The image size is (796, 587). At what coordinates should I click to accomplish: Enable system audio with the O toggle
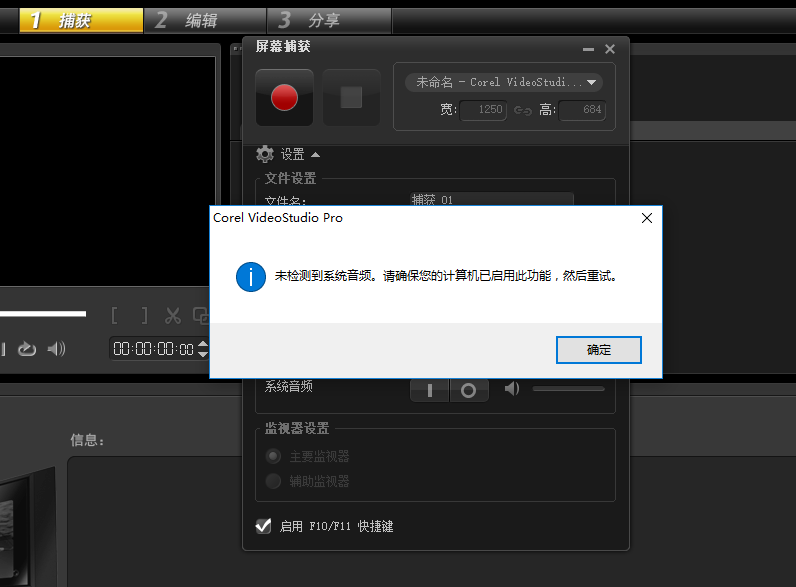[x=469, y=390]
